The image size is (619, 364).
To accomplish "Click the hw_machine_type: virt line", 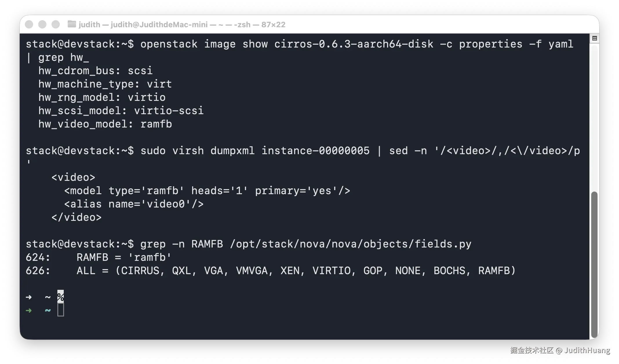I will click(x=105, y=84).
